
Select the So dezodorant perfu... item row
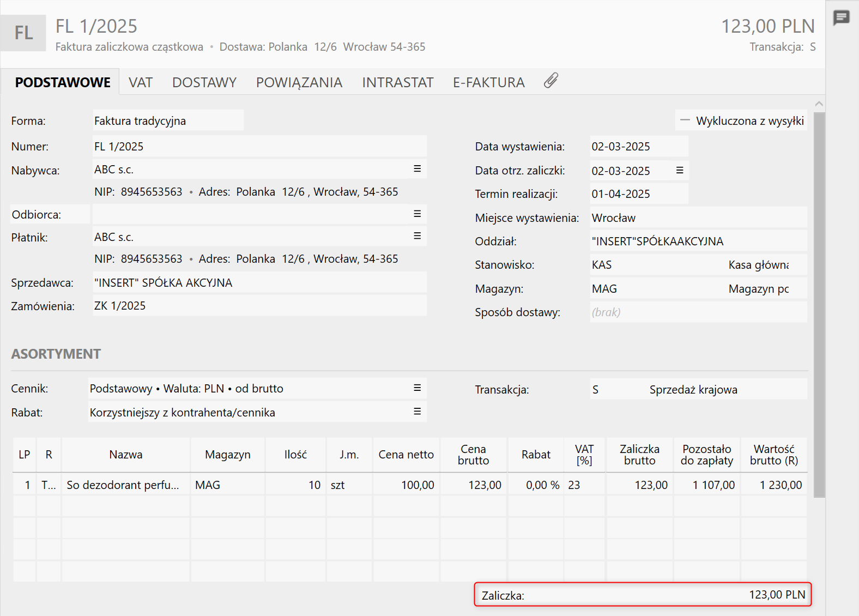[x=123, y=485]
